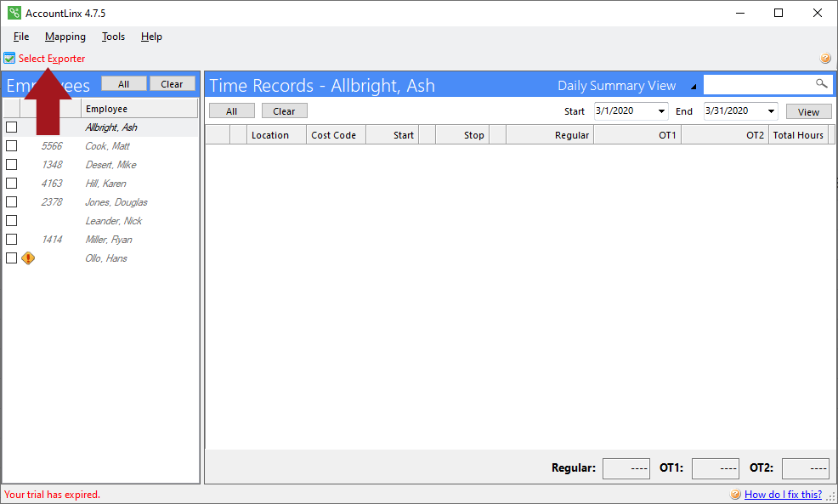Tick the checkbox for Desert, Mike
This screenshot has width=838, height=504.
coord(12,165)
